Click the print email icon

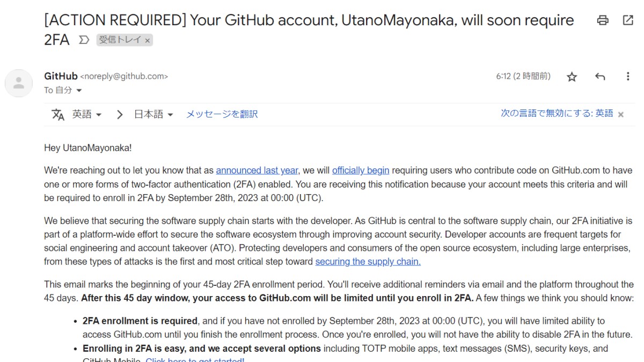click(x=603, y=20)
